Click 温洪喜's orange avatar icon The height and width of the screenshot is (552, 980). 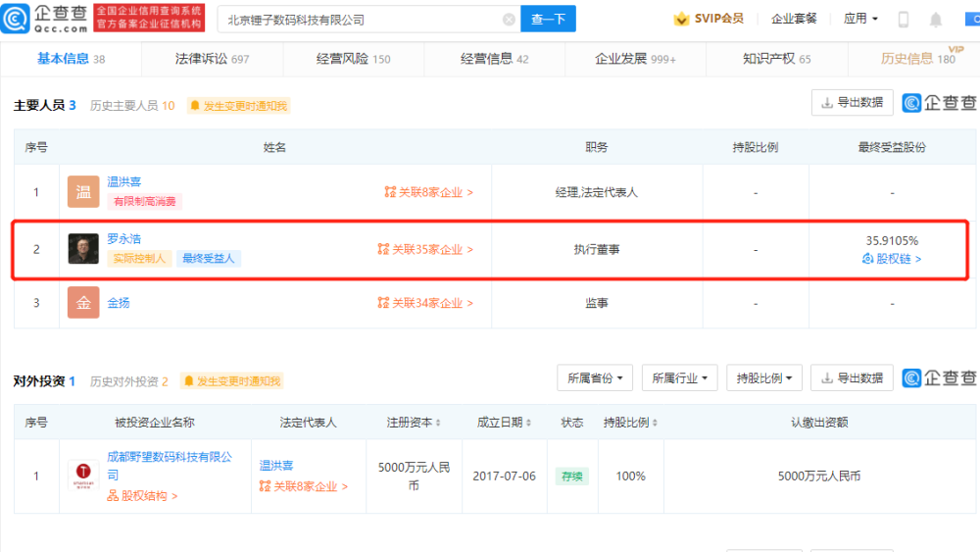[83, 192]
